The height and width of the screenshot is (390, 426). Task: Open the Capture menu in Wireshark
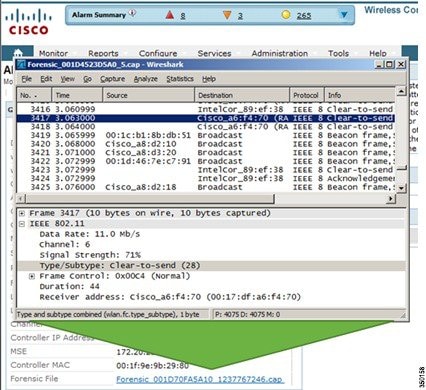[113, 79]
